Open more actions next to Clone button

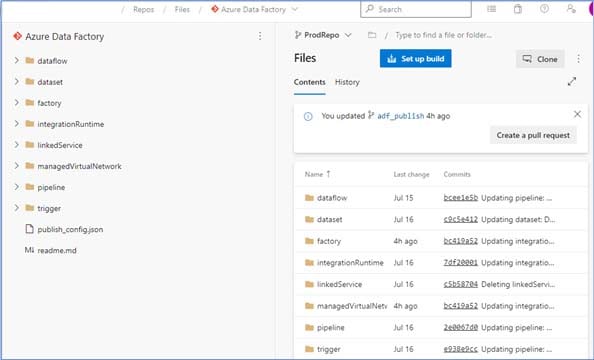(x=578, y=59)
